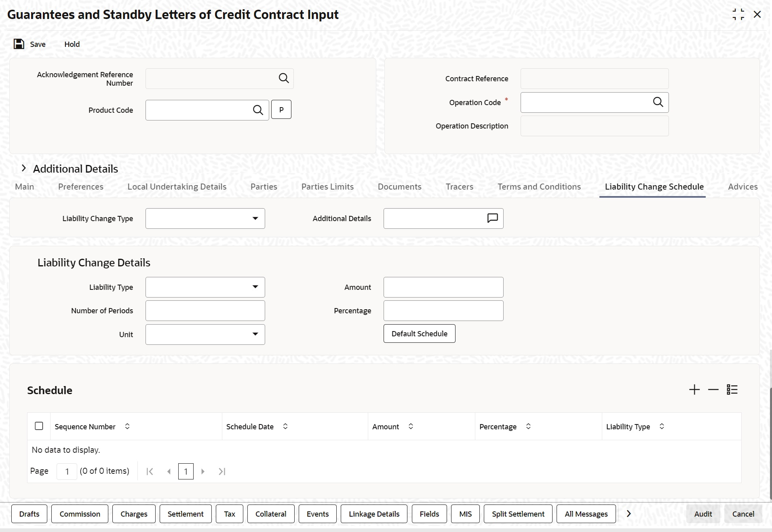Add a row to Schedule table
Viewport: 772px width, 532px height.
(694, 390)
